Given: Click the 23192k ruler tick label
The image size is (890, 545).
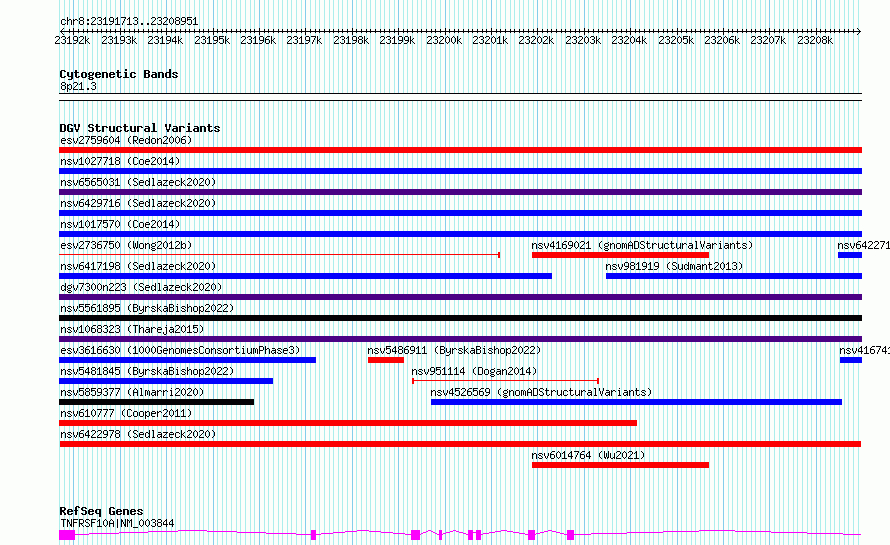Looking at the screenshot, I should 72,40.
